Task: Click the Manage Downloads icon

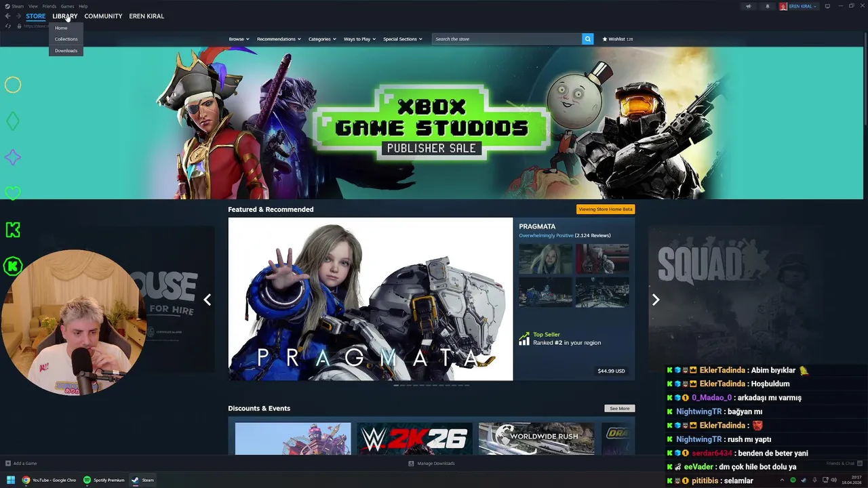Action: (411, 464)
